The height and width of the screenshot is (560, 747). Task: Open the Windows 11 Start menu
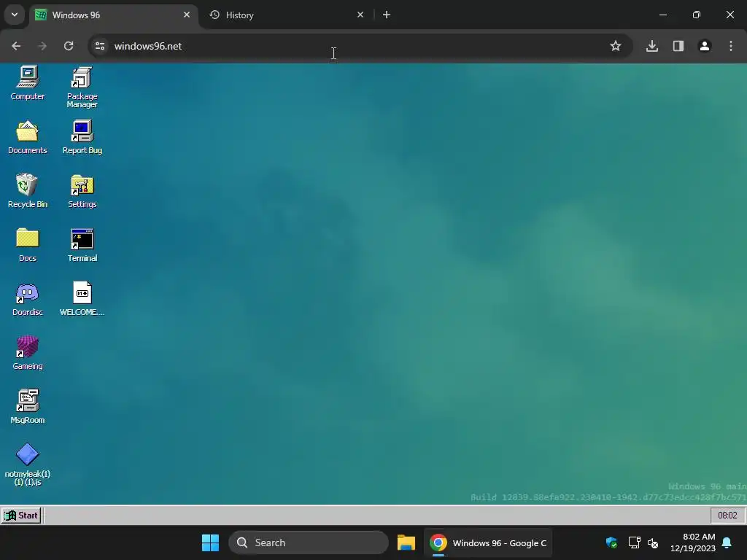tap(210, 542)
